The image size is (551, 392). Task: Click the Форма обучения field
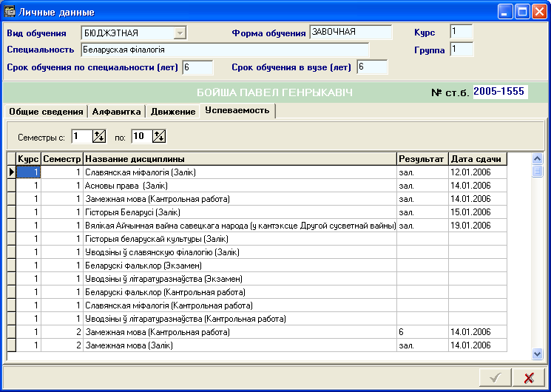(351, 33)
